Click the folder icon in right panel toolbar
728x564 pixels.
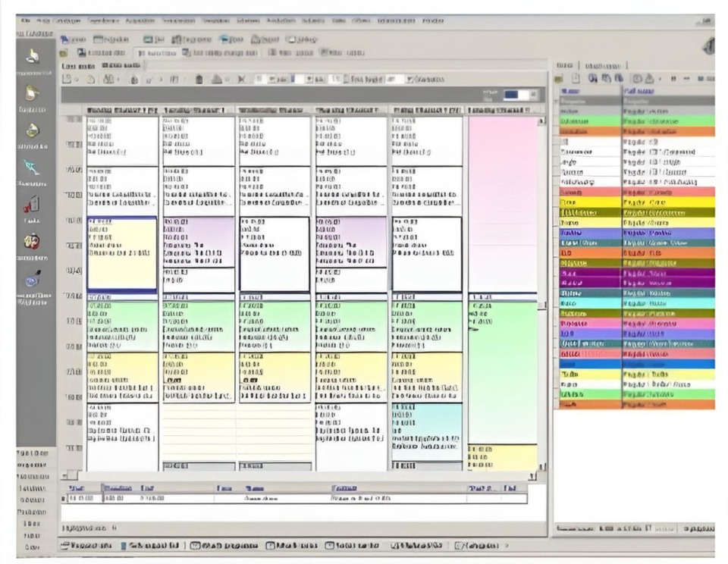(x=559, y=78)
